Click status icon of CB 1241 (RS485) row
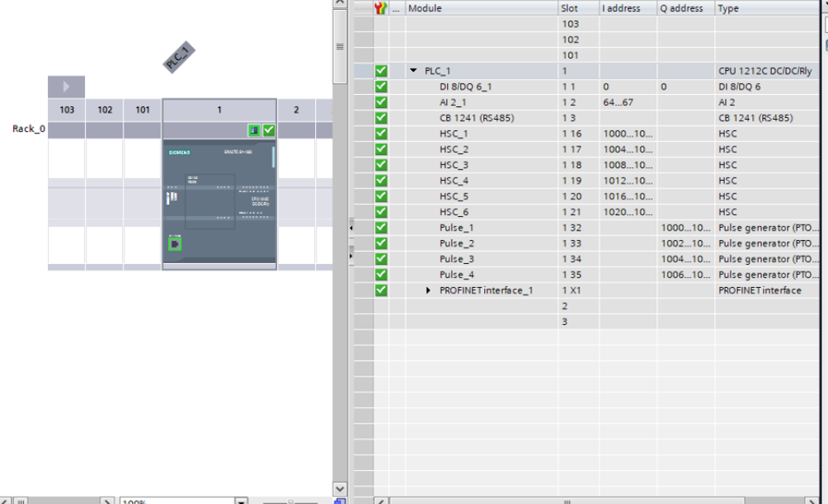Image resolution: width=828 pixels, height=504 pixels. pyautogui.click(x=380, y=118)
